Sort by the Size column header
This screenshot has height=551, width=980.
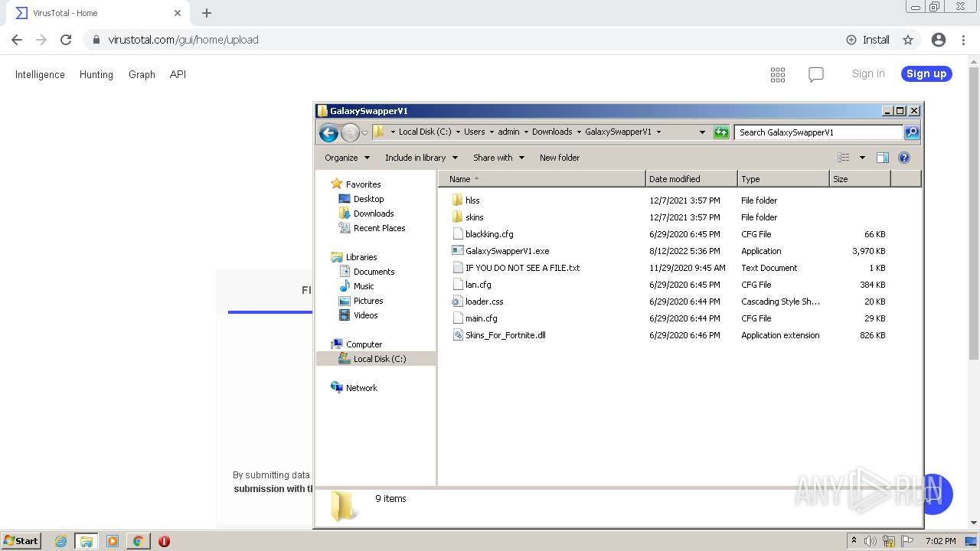coord(860,179)
